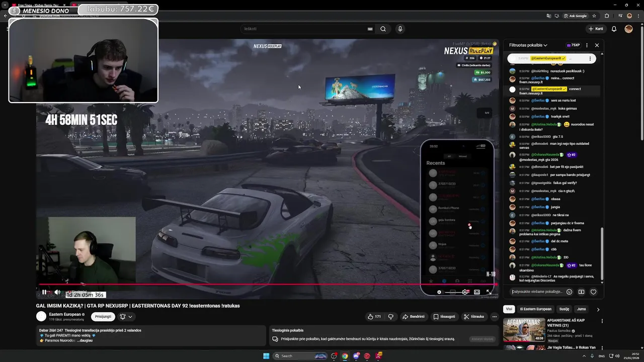
Task: Join channel with Prisijungti button
Action: tap(103, 317)
